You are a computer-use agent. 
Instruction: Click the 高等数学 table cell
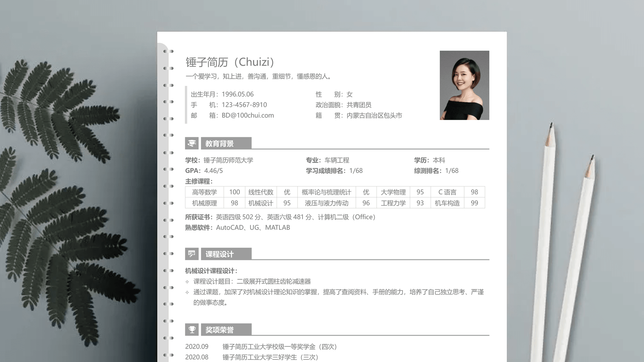(204, 192)
